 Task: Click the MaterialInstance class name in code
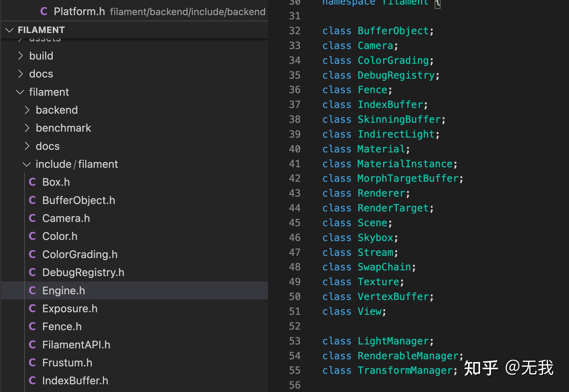(405, 164)
